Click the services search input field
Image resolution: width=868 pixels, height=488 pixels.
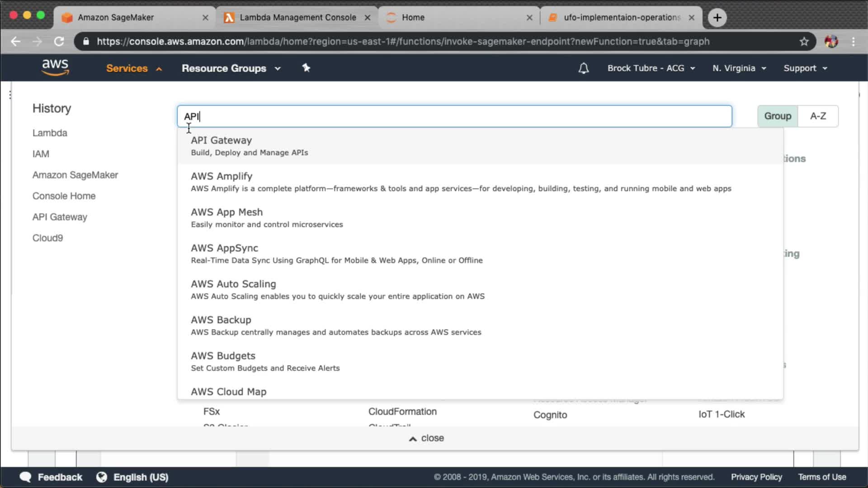click(x=454, y=116)
